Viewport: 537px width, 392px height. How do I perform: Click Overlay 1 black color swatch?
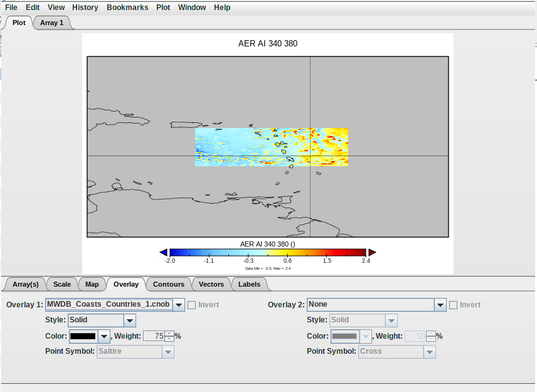(x=83, y=336)
